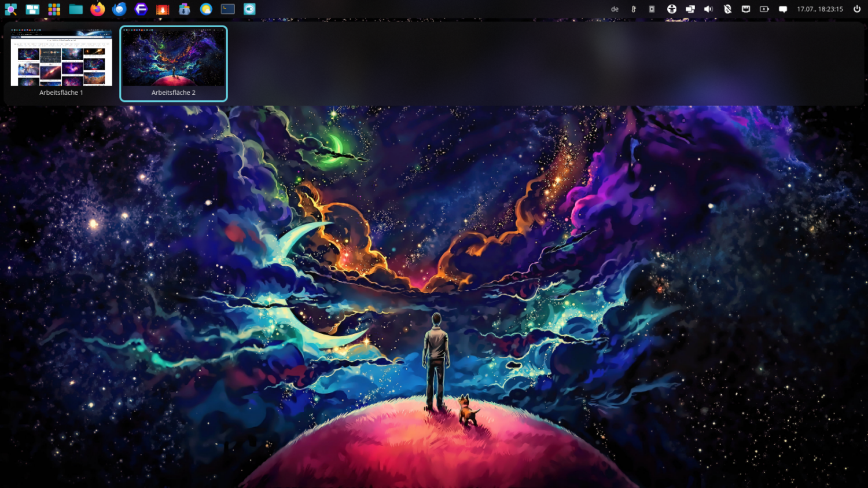The width and height of the screenshot is (868, 488).
Task: Switch to the Arbeitsfläche 1 workspace thumbnail
Action: (61, 58)
